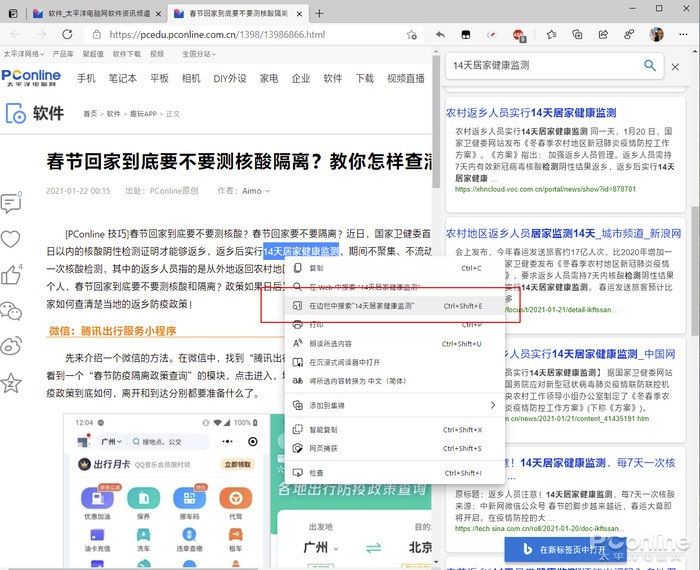Click the Qzone star share icon
The image size is (700, 570).
(x=11, y=382)
